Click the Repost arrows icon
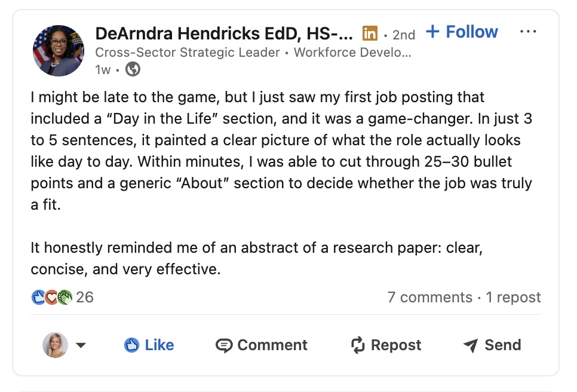The image size is (577, 392). (x=357, y=345)
